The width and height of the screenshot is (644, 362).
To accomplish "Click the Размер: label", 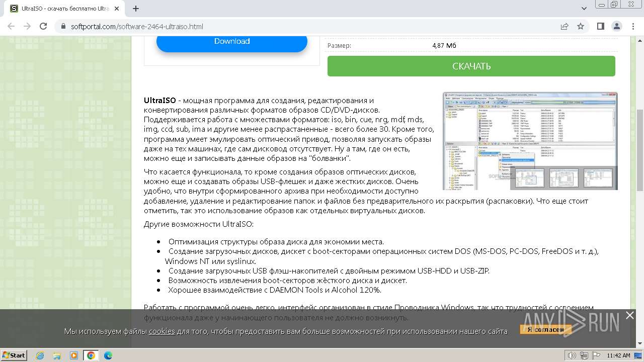I will tap(339, 46).
